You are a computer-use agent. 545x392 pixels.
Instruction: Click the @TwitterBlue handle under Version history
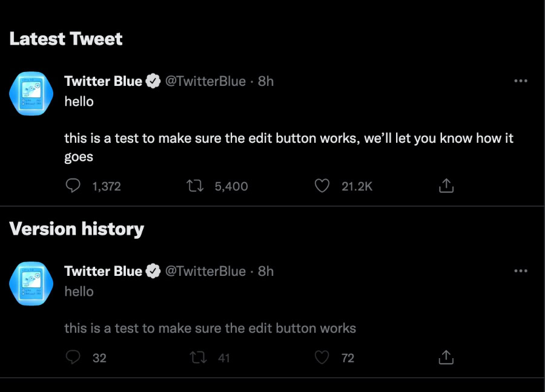[x=205, y=271]
